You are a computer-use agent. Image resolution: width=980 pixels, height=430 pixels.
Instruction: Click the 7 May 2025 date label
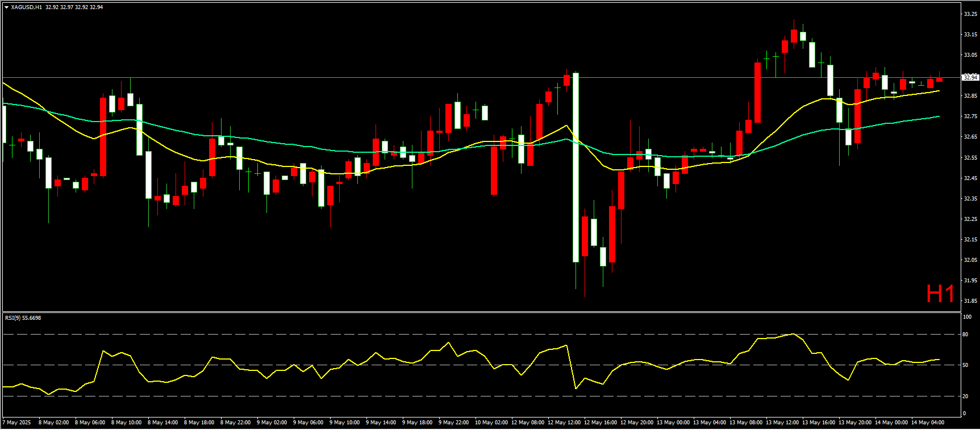coord(17,423)
